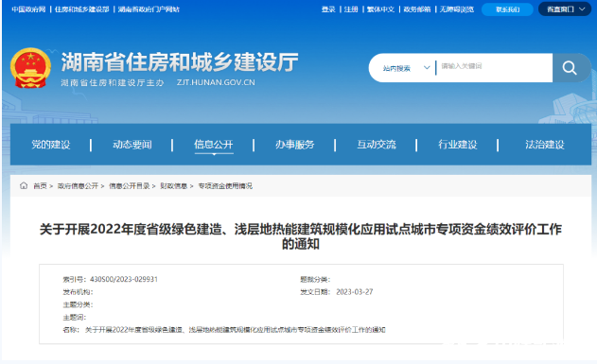Image resolution: width=597 pixels, height=364 pixels.
Task: Open the 动态要闻 nav tab
Action: pos(132,145)
